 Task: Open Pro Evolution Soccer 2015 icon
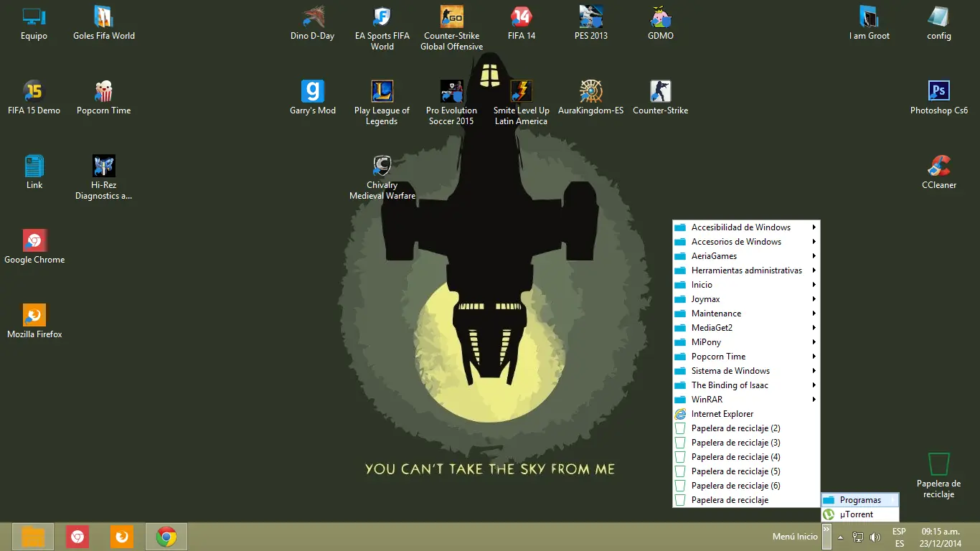coord(452,103)
